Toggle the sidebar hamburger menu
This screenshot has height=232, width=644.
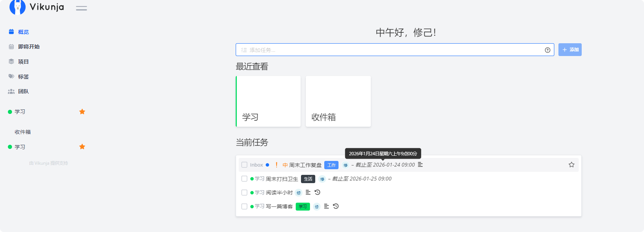tap(81, 8)
